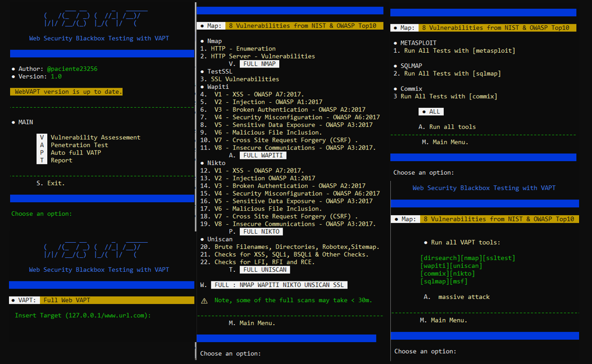Select Nikto item 12 V1 - XSS
This screenshot has width=592, height=364.
click(x=252, y=171)
